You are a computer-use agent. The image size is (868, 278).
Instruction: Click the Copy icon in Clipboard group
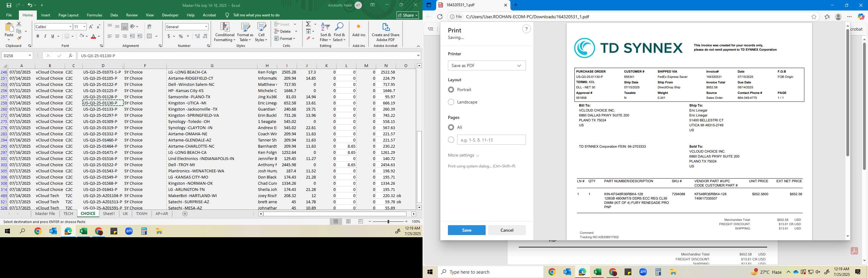point(19,31)
